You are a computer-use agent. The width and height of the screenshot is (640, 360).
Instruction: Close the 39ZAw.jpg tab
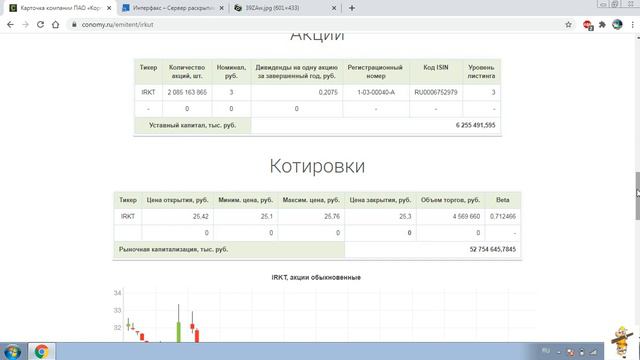coord(334,8)
